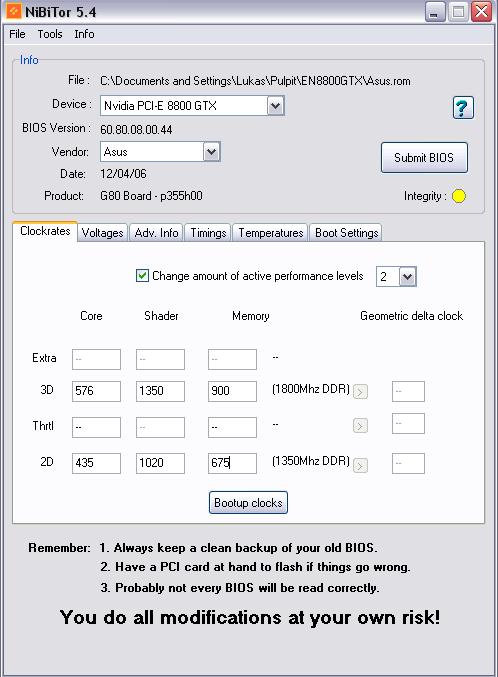Viewport: 498px width, 677px height.
Task: Click the NiBiTor orange title bar icon
Action: point(13,11)
